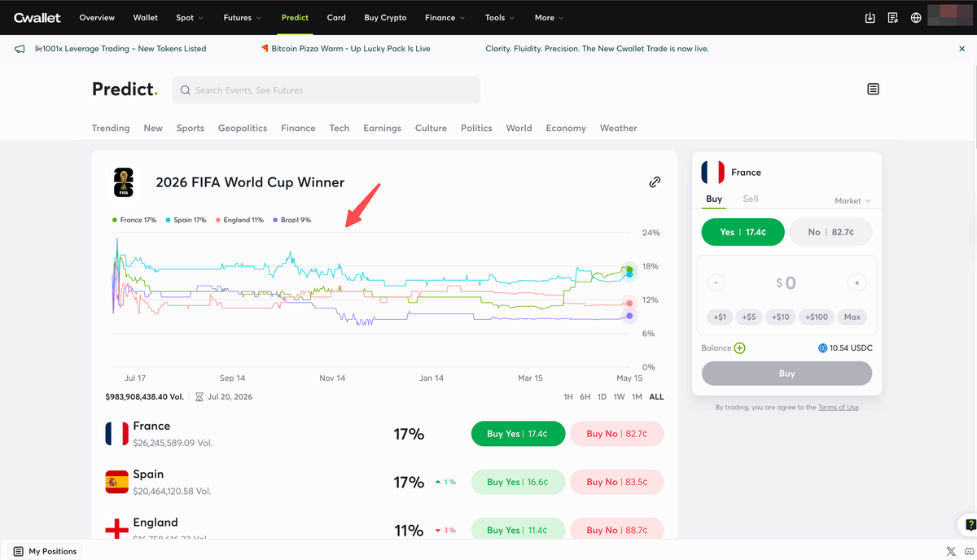Open the Terms of Use link
The image size is (977, 560).
click(838, 407)
